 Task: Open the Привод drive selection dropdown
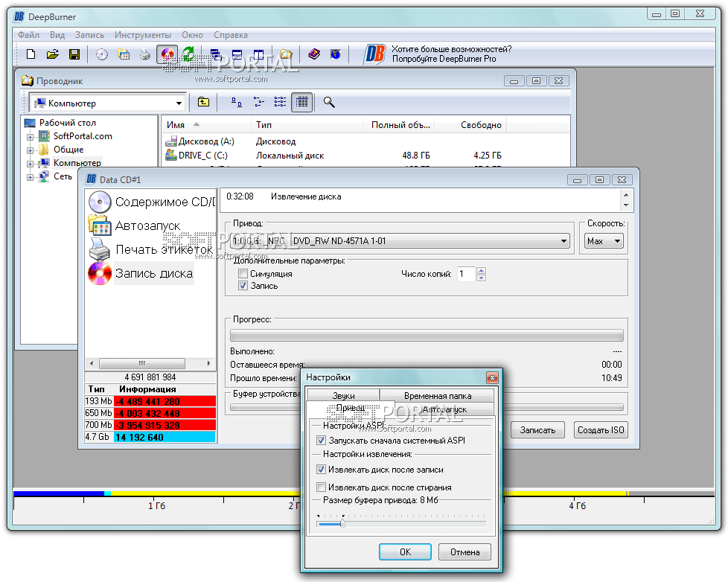point(563,241)
